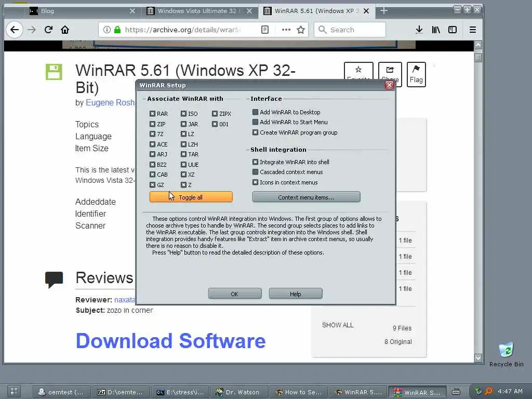Open a new tab with plus icon
The width and height of the screenshot is (532, 399).
pyautogui.click(x=384, y=11)
